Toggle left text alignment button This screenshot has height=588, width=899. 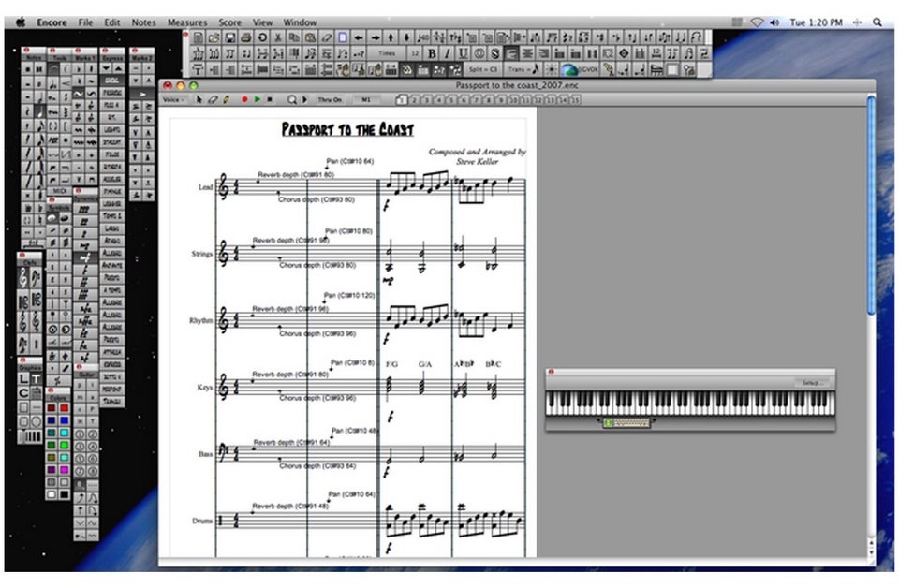(511, 54)
